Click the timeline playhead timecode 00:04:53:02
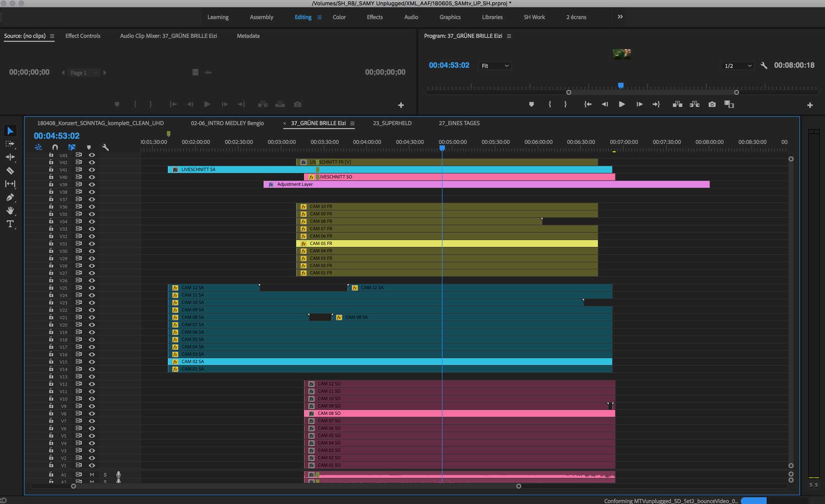 (56, 136)
